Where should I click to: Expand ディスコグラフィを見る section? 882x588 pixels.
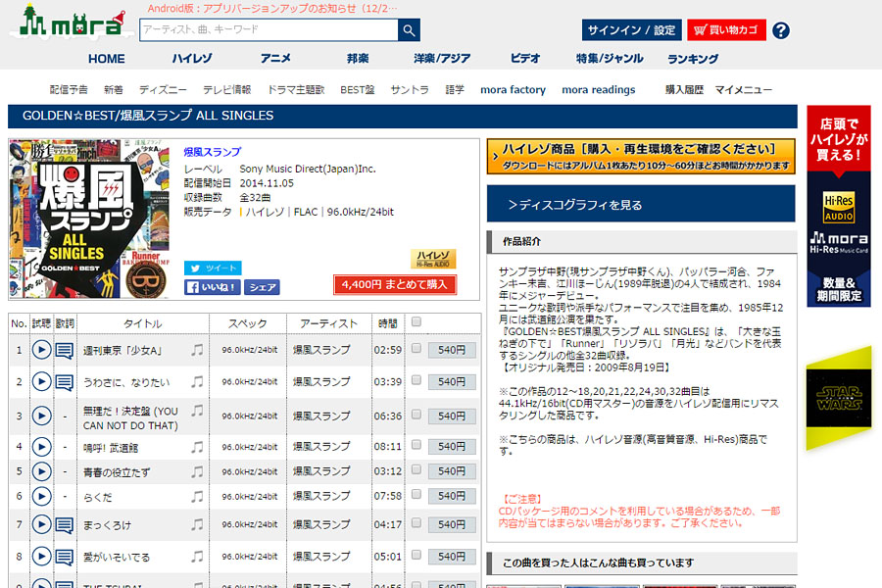(641, 204)
